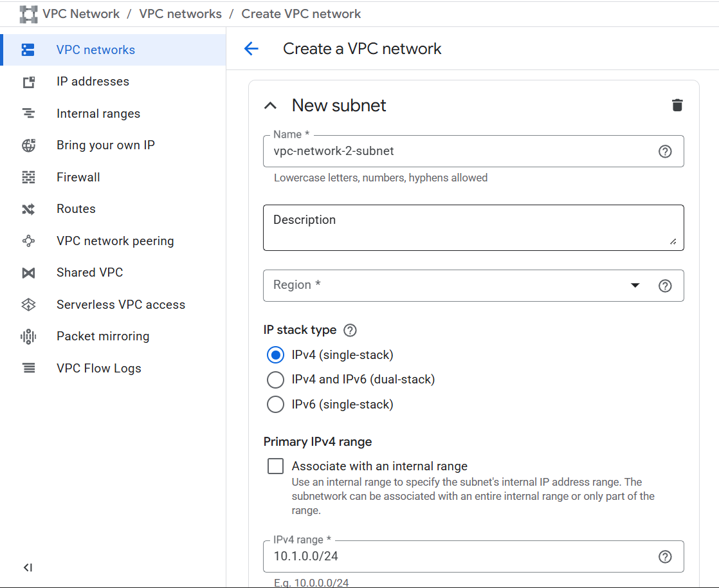Click into the Description text field
719x588 pixels.
point(473,228)
